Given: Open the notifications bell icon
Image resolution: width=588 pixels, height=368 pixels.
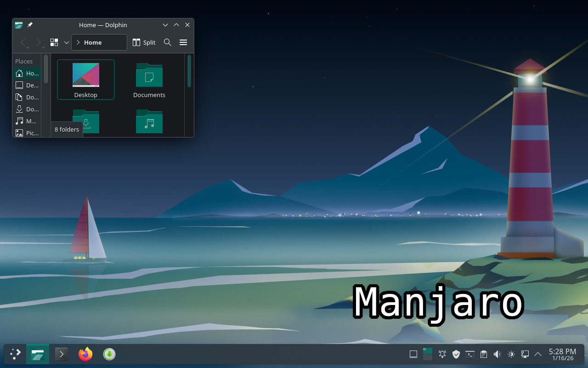Looking at the screenshot, I should tap(442, 354).
